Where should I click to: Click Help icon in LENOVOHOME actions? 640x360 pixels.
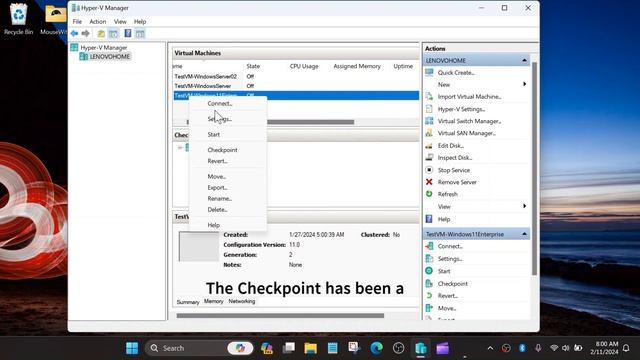tap(429, 219)
